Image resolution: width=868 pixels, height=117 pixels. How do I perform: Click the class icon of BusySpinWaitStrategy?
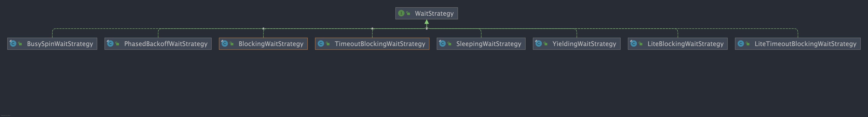(13, 44)
